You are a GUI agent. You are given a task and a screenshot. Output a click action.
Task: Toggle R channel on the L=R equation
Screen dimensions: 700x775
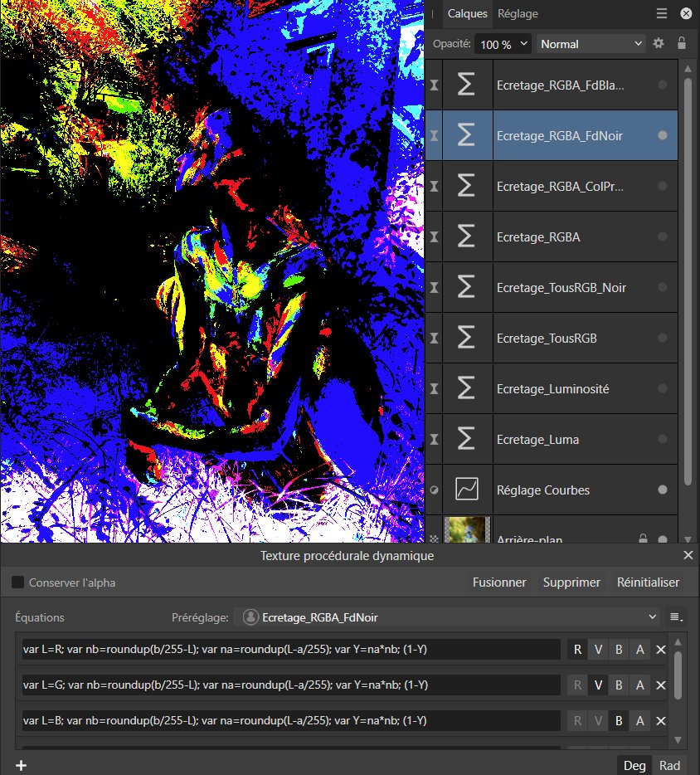[577, 650]
